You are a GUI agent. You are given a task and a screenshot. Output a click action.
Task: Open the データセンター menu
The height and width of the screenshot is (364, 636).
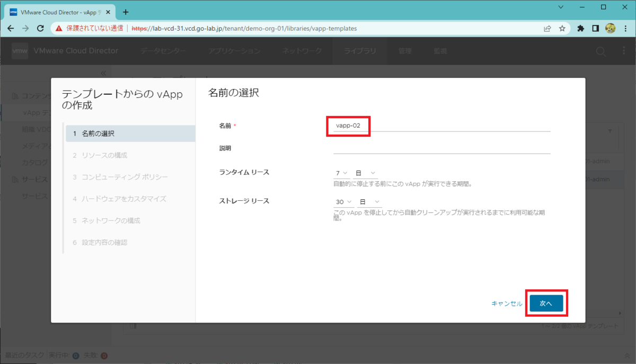pyautogui.click(x=163, y=51)
